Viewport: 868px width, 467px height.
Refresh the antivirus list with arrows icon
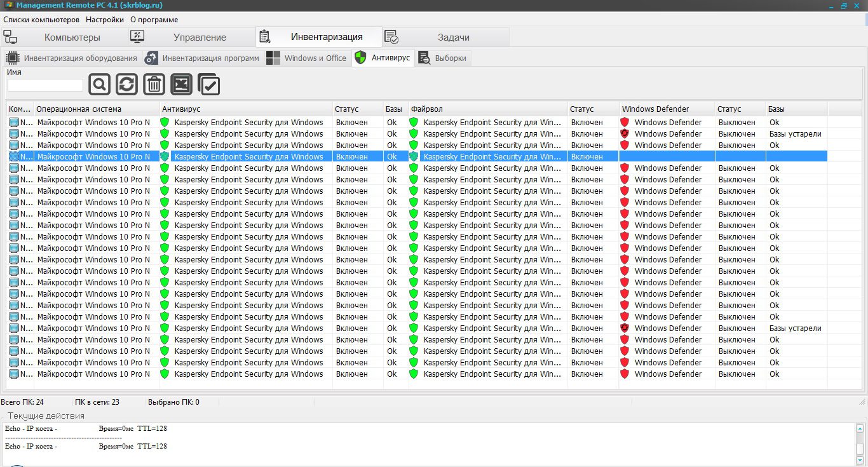[x=127, y=85]
